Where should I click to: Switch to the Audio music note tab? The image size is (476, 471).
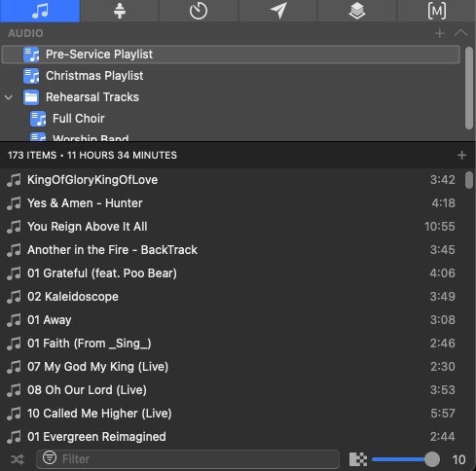pos(40,11)
